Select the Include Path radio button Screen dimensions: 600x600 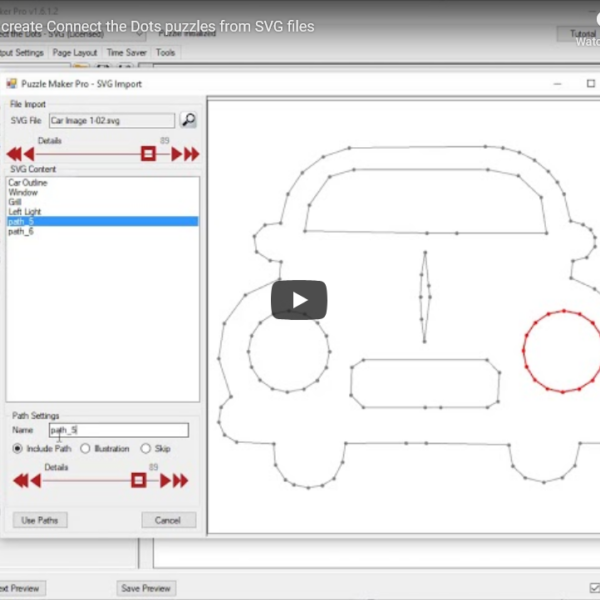tap(18, 449)
